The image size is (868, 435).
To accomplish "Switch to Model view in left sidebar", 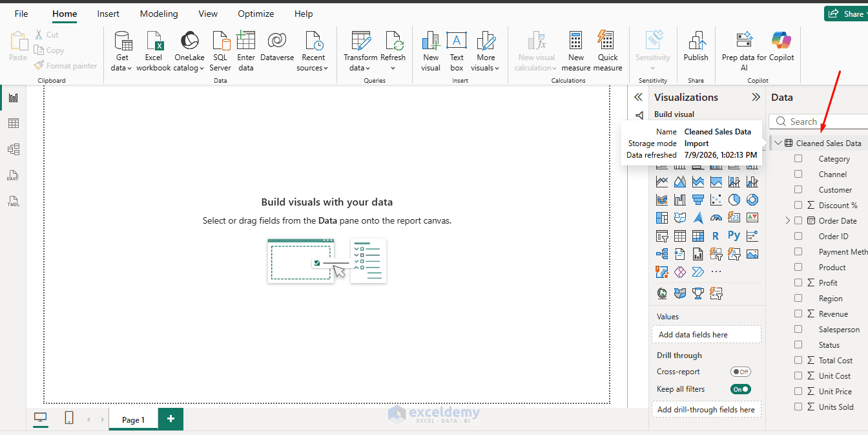I will click(x=14, y=149).
